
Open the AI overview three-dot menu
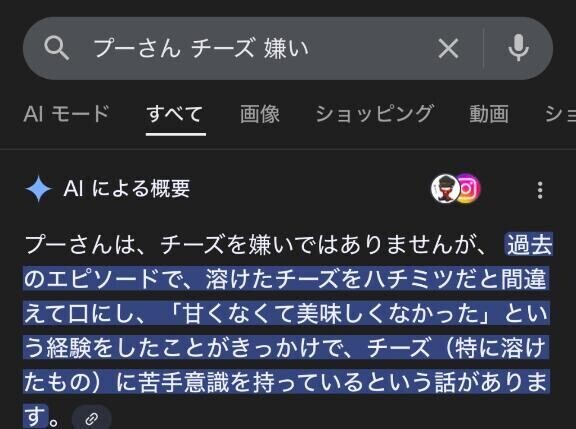(x=540, y=190)
